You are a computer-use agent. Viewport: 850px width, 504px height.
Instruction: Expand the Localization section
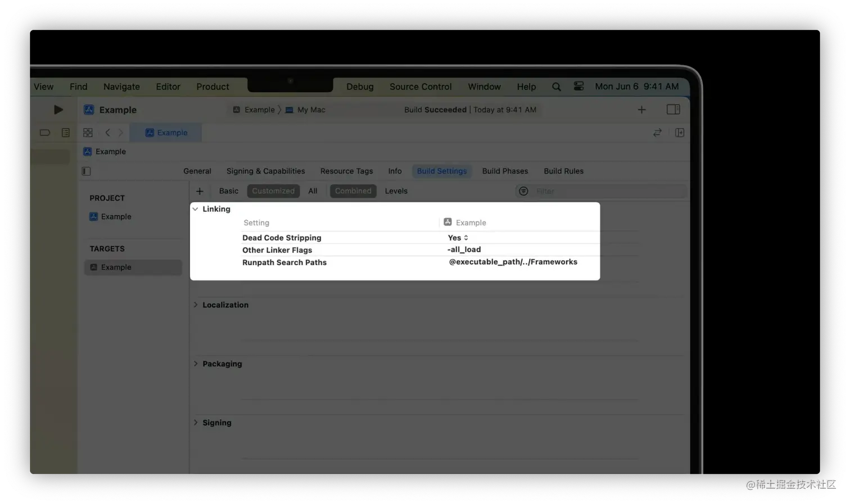[196, 305]
